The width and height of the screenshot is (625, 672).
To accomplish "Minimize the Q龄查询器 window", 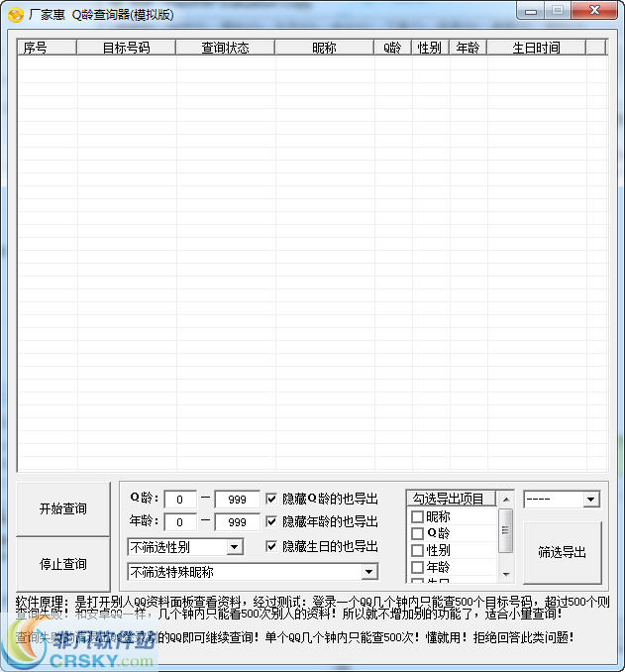I will click(x=530, y=11).
